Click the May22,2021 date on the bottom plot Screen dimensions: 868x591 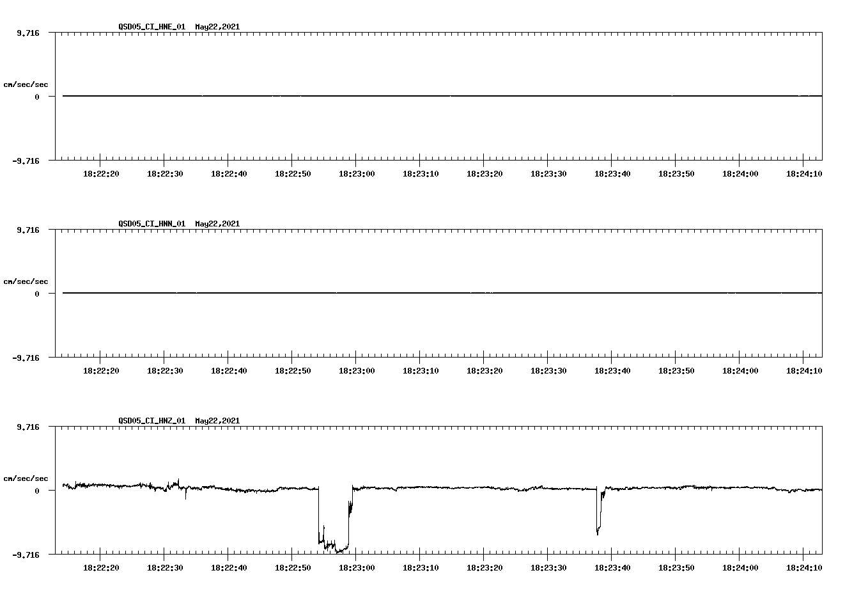tap(217, 422)
